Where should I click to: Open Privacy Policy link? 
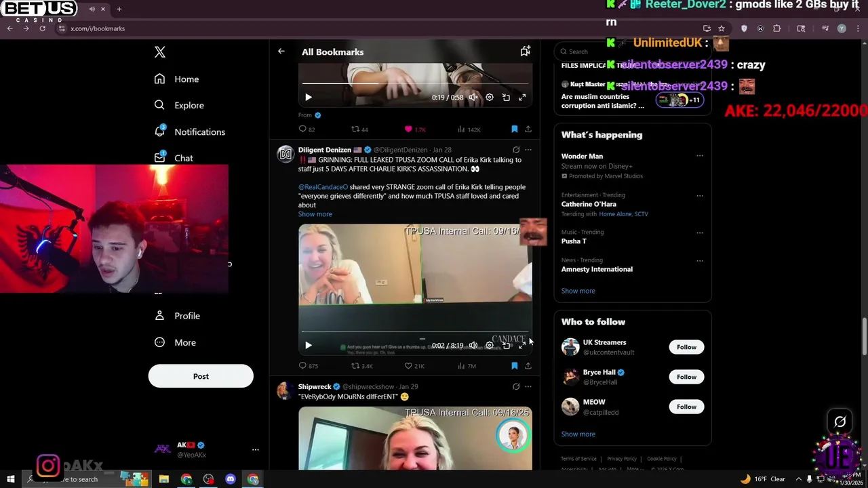(x=622, y=459)
